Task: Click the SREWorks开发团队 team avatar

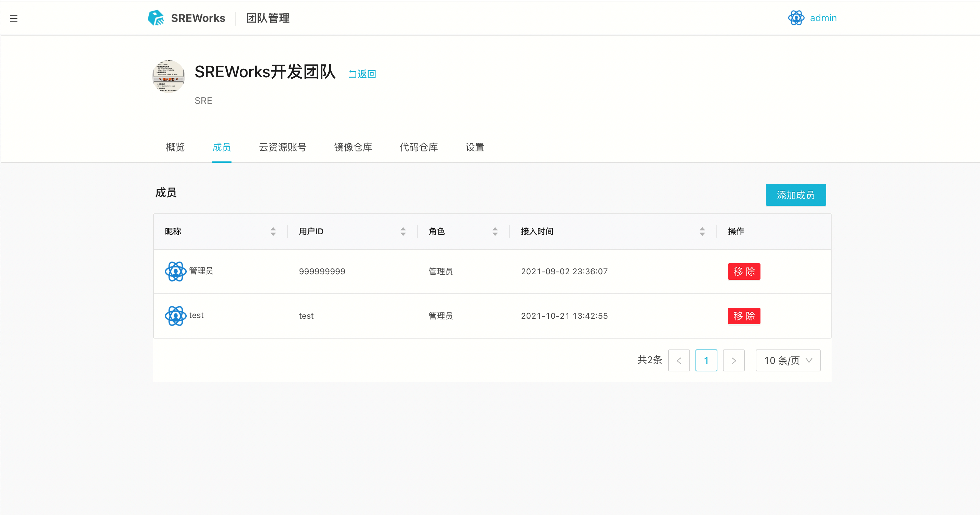Action: point(169,76)
